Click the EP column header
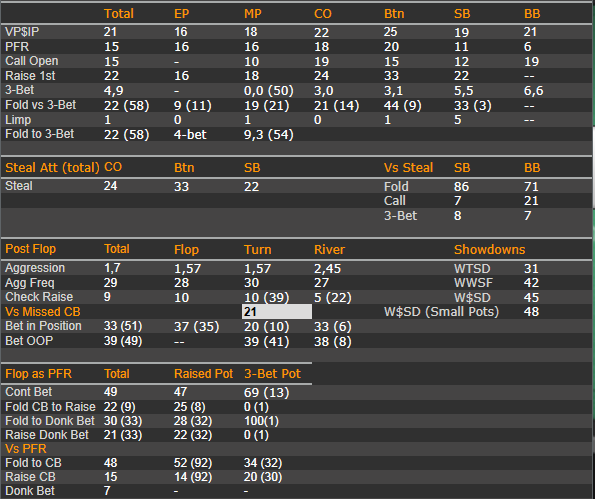 (x=181, y=14)
